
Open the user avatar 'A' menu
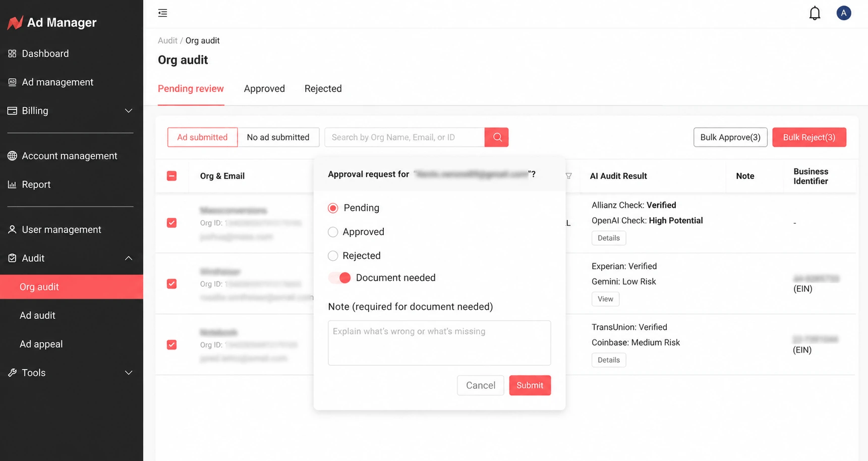click(843, 13)
